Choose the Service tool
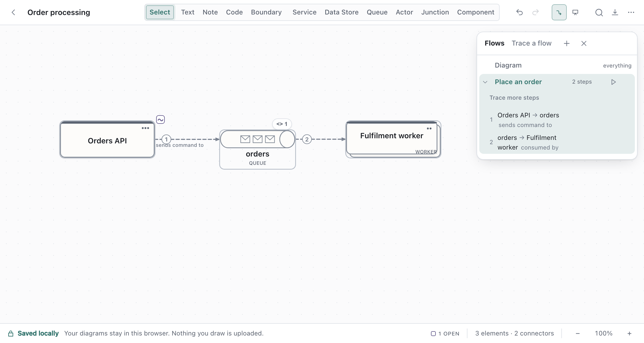The image size is (644, 343). (x=304, y=12)
